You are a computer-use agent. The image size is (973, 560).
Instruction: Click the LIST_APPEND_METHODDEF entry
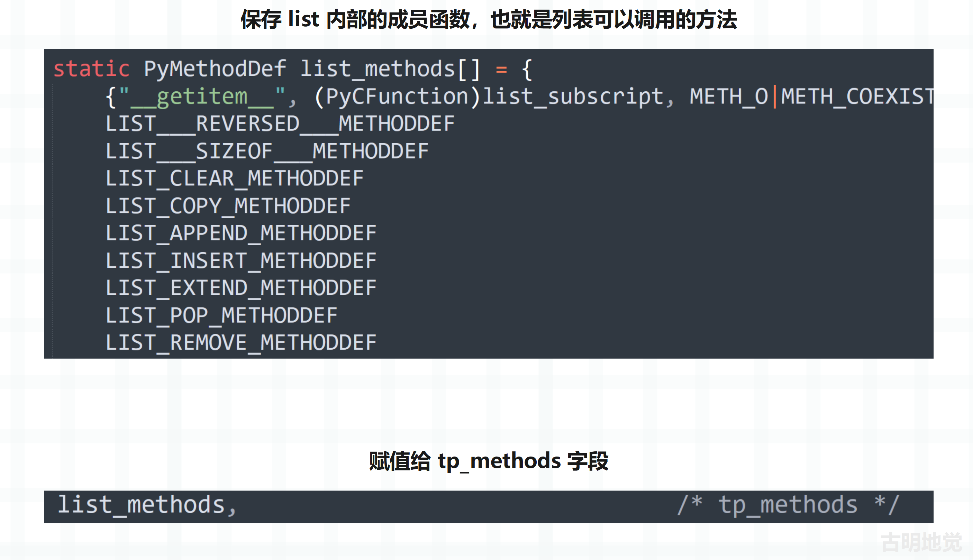point(241,233)
